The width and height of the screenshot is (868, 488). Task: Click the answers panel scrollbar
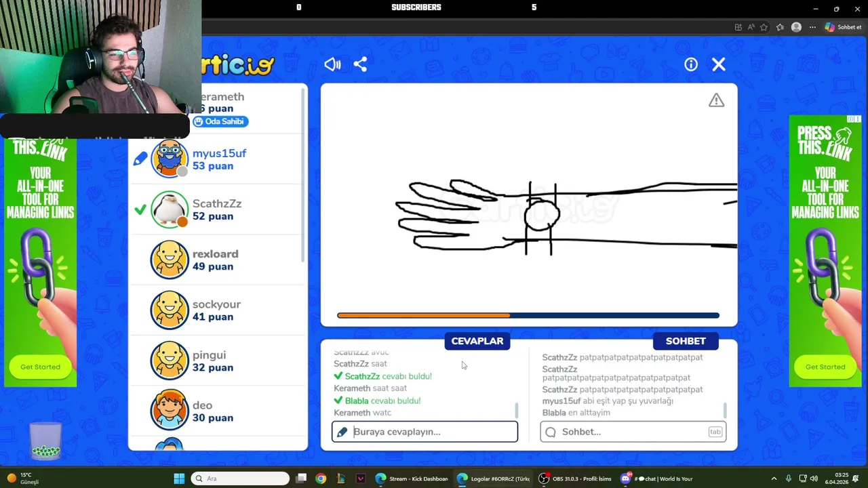point(517,410)
